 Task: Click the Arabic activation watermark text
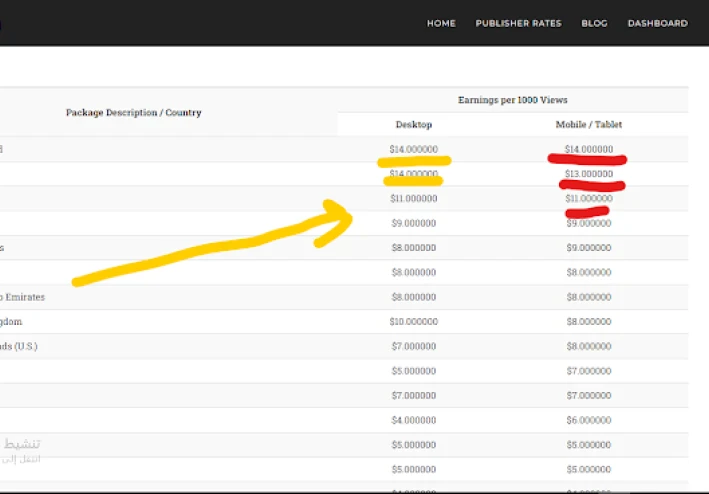point(22,451)
